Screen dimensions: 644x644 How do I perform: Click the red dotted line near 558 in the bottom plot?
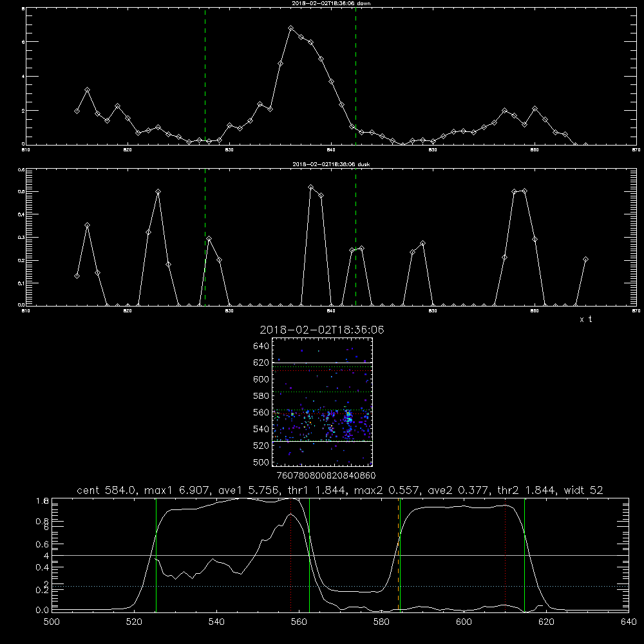pos(291,555)
